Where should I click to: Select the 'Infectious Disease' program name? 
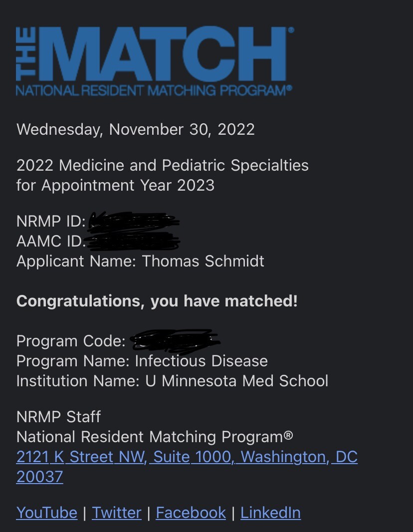202,361
